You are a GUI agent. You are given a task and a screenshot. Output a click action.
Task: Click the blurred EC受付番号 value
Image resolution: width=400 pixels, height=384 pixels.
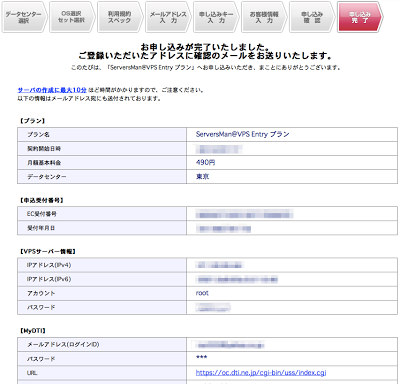pos(244,215)
